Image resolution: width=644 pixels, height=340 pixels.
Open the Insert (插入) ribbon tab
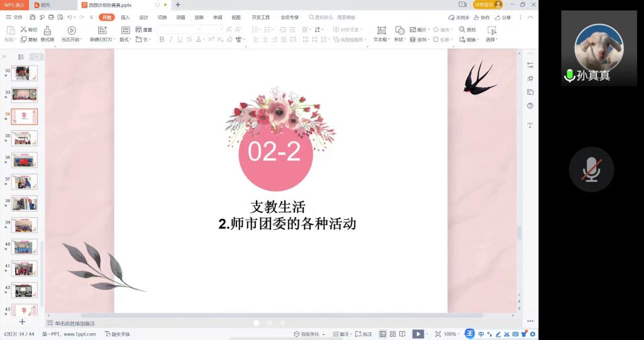pos(125,17)
